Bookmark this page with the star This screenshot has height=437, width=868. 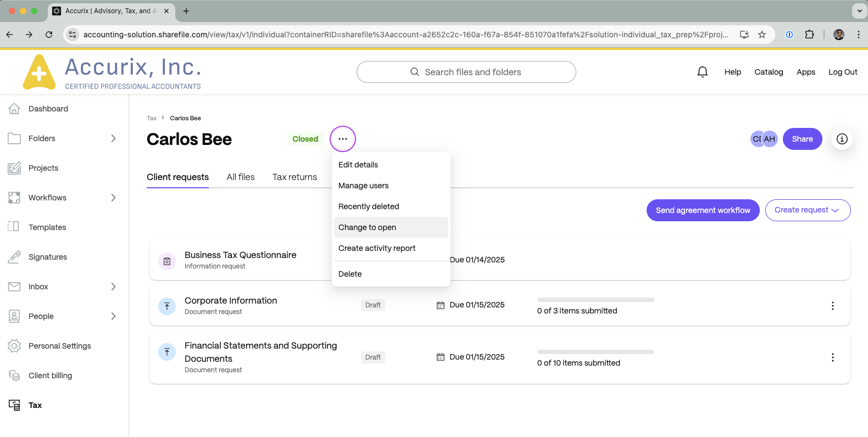(x=762, y=35)
